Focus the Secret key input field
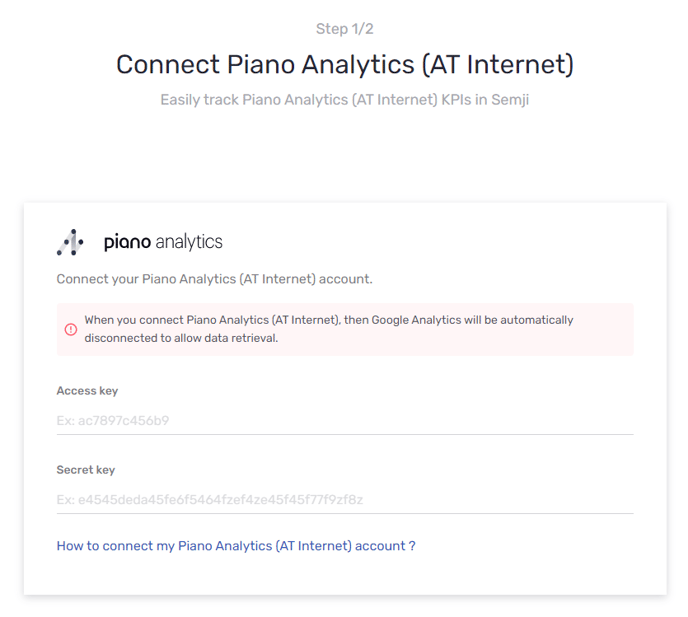Screen dimensions: 688x617 click(344, 500)
